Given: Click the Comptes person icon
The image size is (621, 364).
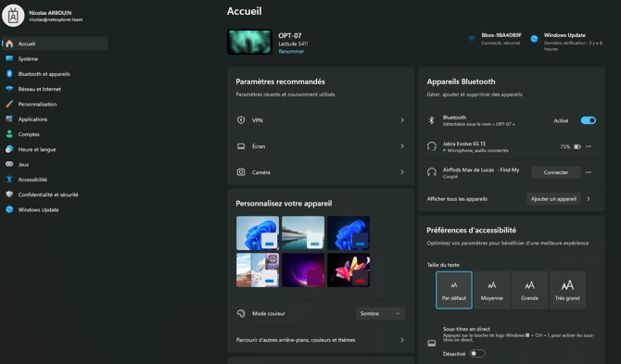Looking at the screenshot, I should pos(9,134).
